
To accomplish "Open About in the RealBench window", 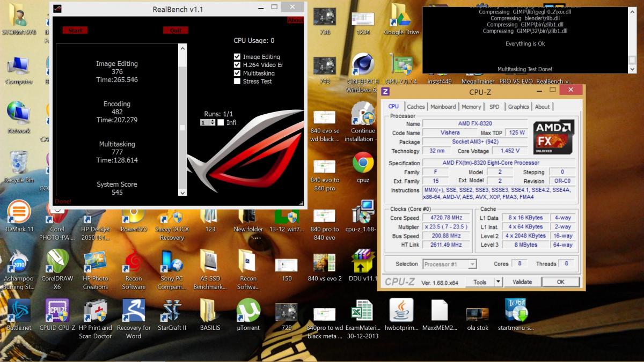I will (295, 20).
